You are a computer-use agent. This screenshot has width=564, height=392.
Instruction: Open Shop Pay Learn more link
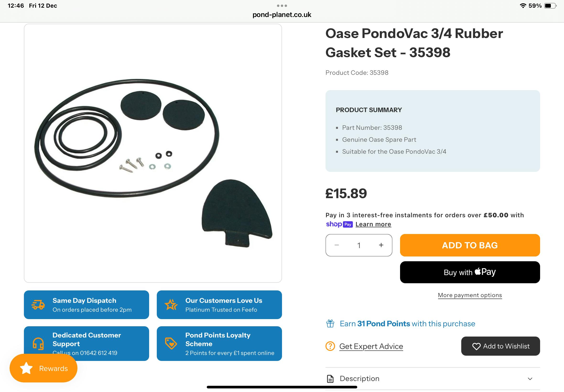click(373, 224)
